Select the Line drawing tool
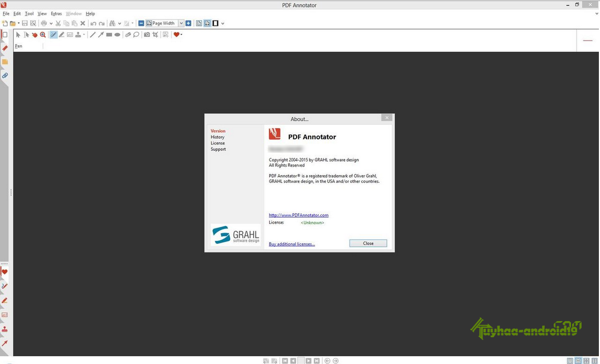This screenshot has width=600, height=364. coord(93,35)
